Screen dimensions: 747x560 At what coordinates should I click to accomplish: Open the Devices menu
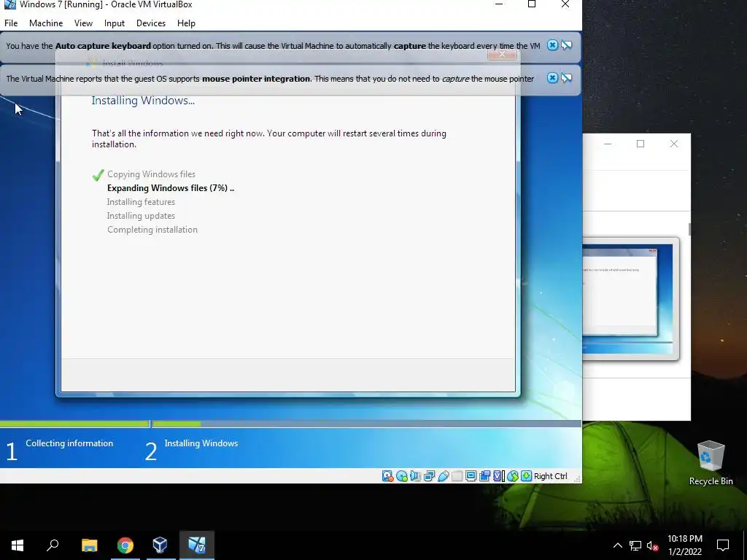click(x=151, y=23)
